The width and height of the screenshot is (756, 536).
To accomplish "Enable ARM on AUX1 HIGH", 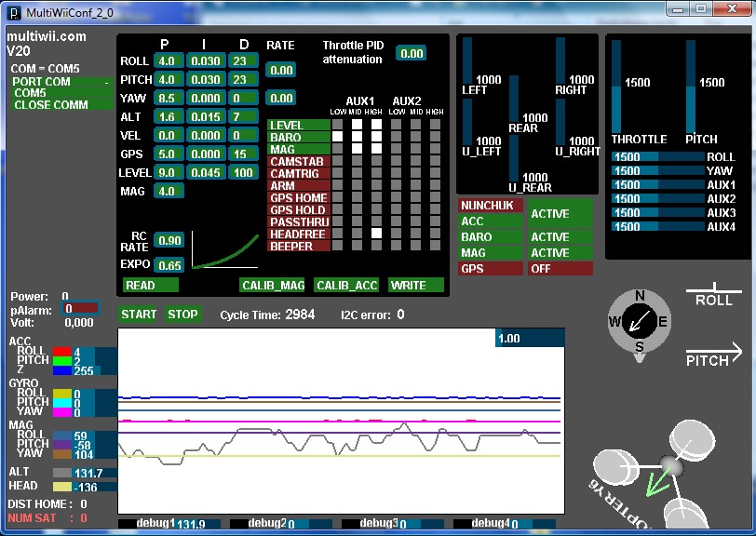I will (x=376, y=185).
